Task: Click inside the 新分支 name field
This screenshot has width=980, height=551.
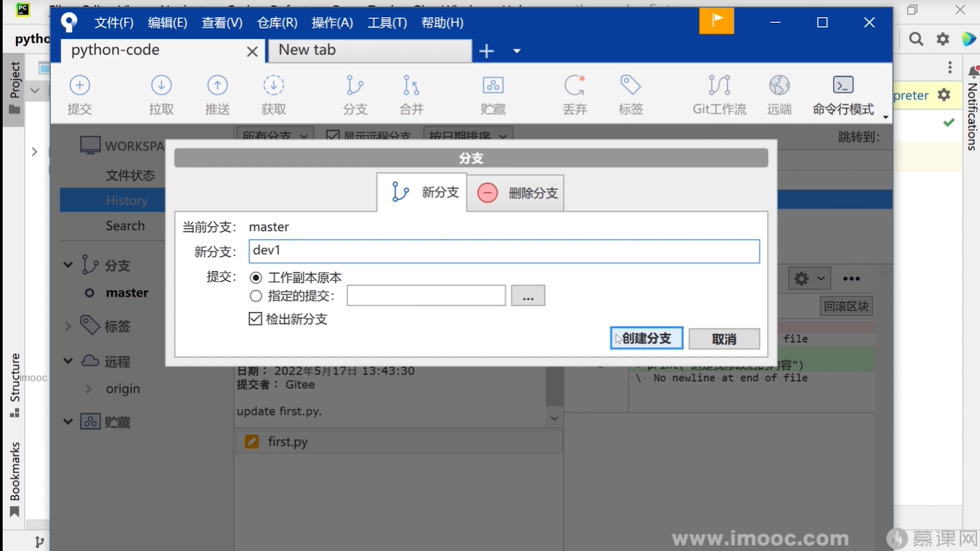Action: 503,250
